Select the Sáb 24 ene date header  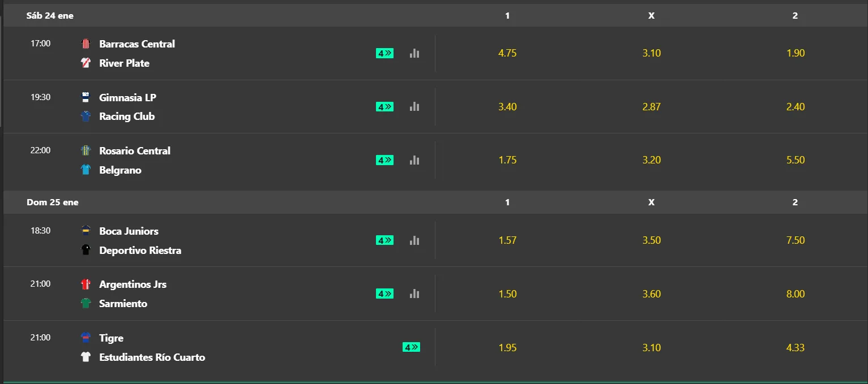tap(50, 15)
